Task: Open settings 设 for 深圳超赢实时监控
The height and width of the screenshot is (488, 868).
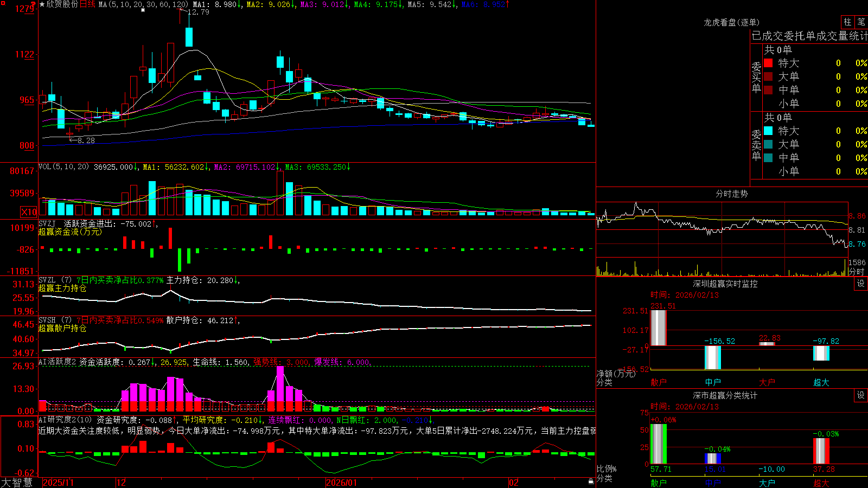Action: tap(861, 284)
